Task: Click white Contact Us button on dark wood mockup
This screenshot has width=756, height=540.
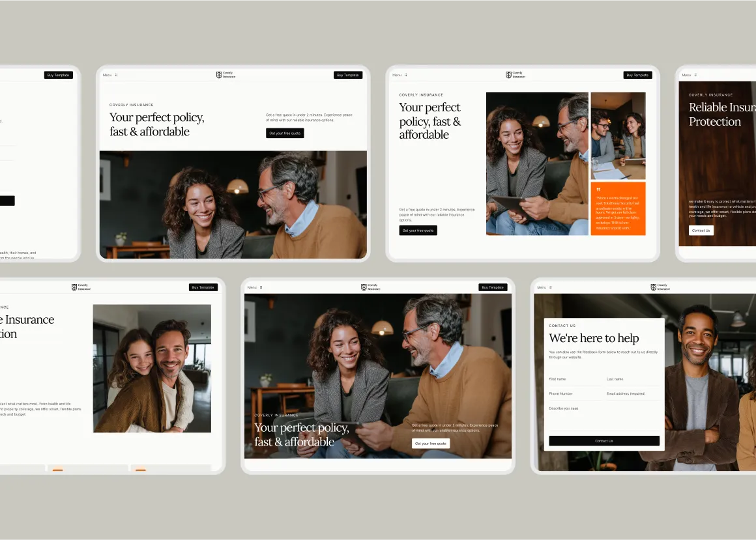Action: [701, 231]
